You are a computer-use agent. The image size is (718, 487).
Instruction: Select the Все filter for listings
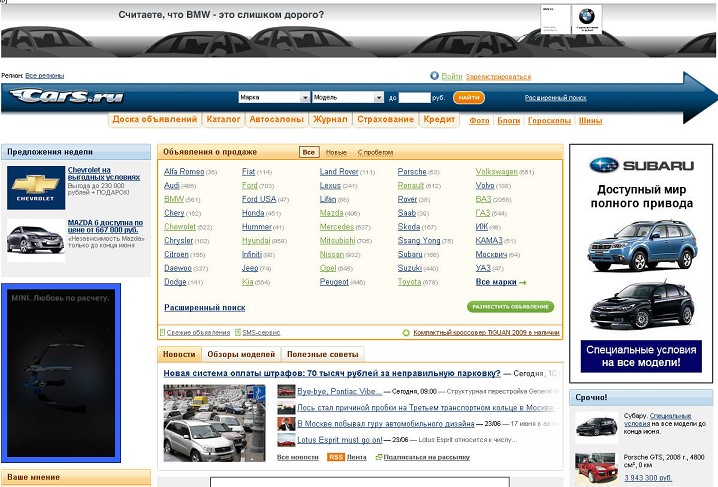coord(309,152)
